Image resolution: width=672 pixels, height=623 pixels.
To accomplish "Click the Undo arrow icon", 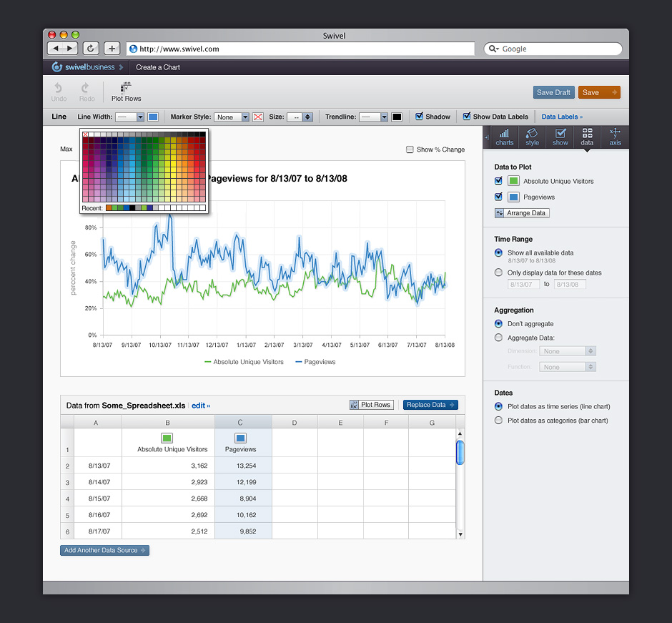I will tap(59, 88).
